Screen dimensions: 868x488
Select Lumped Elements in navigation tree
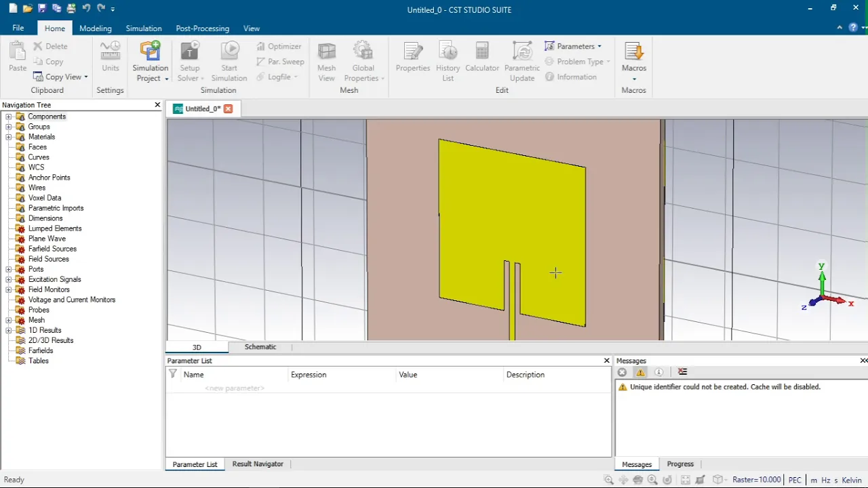point(55,228)
